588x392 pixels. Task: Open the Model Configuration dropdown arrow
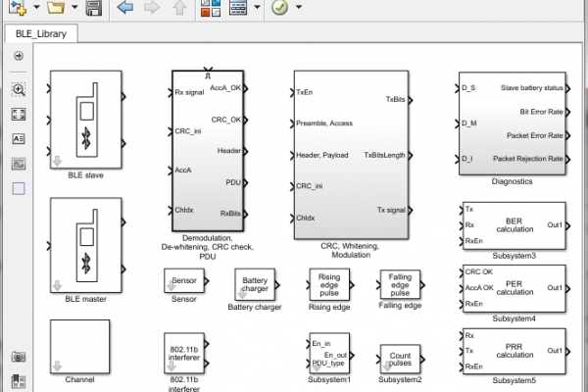[257, 9]
